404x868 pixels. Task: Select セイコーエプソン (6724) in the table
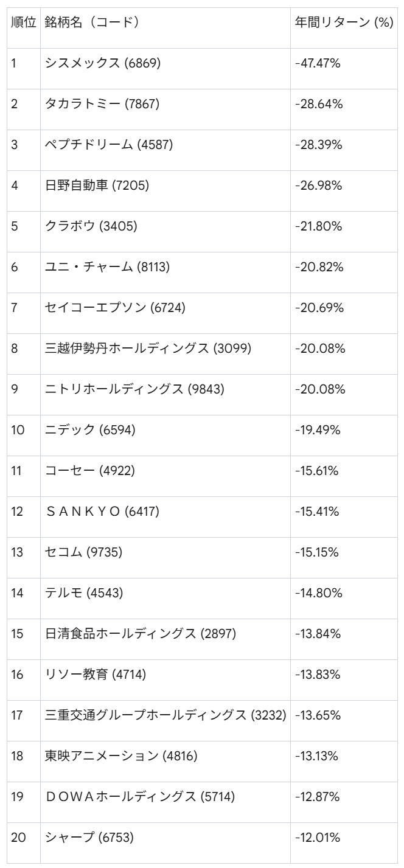click(x=115, y=307)
